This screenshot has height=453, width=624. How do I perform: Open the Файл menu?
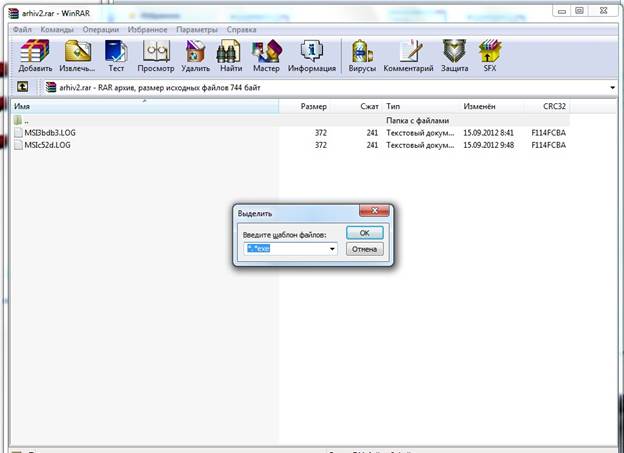(x=22, y=29)
